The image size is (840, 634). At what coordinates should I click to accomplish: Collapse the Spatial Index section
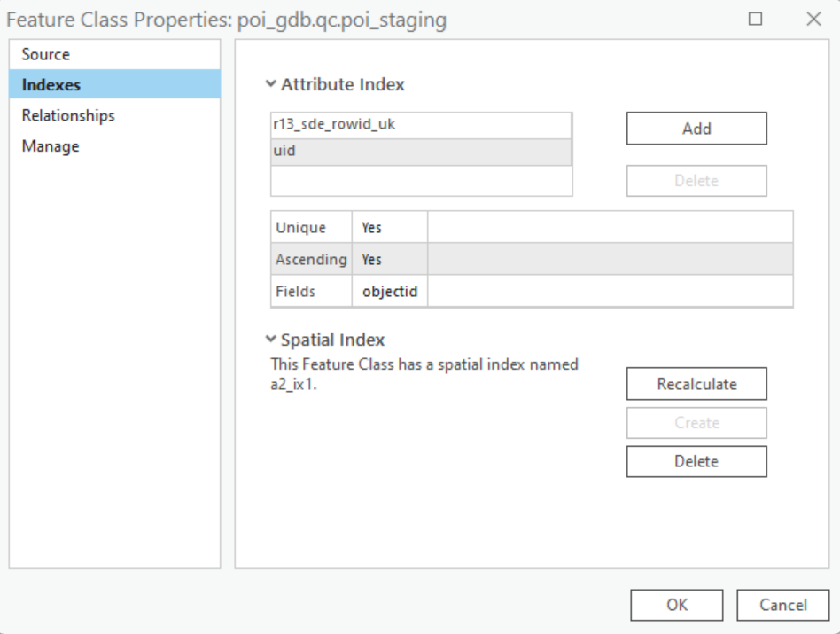point(271,340)
